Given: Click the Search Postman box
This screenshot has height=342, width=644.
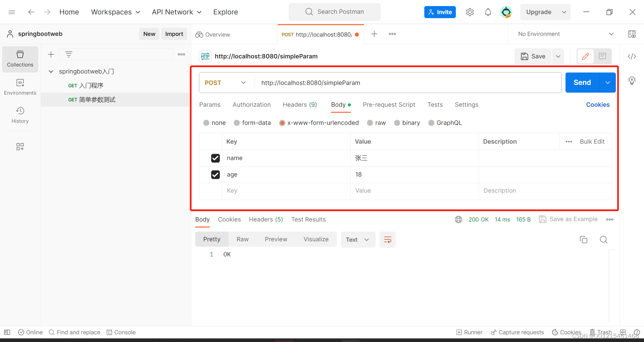Looking at the screenshot, I should pos(334,12).
